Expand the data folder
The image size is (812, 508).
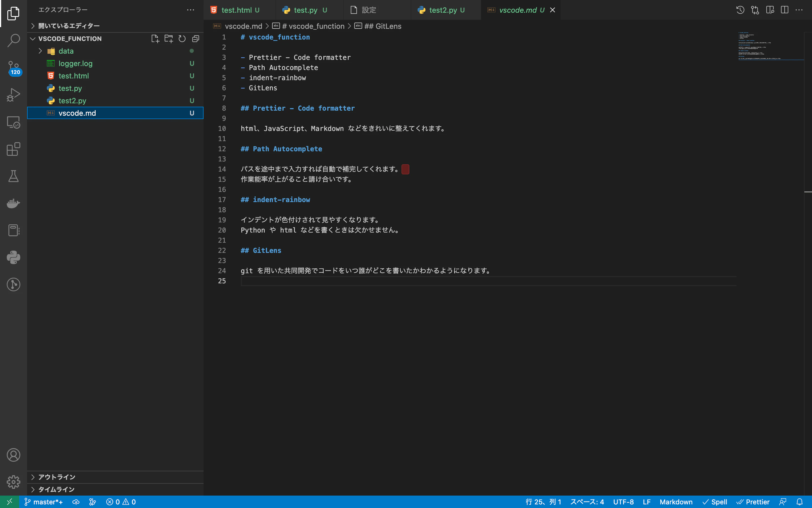(x=115, y=51)
